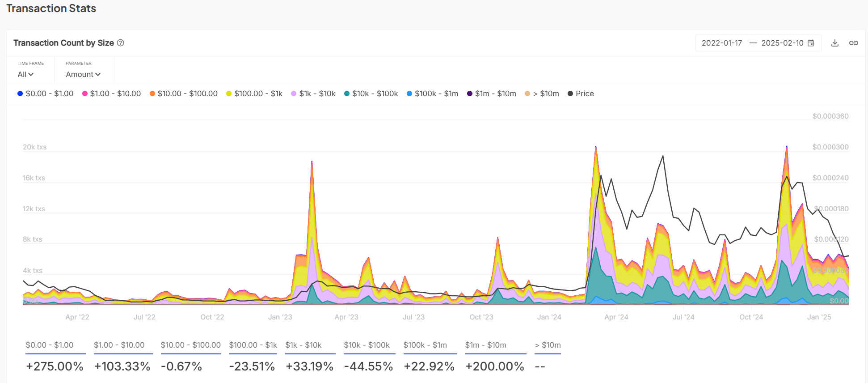The height and width of the screenshot is (383, 868).
Task: Expand the Parameter Amount dropdown
Action: (83, 74)
